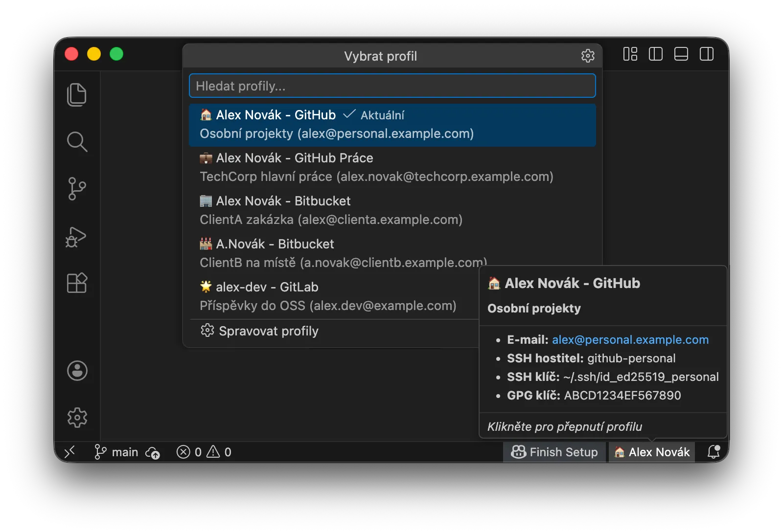This screenshot has width=783, height=532.
Task: Click Alex Novák profile status item
Action: pos(652,452)
